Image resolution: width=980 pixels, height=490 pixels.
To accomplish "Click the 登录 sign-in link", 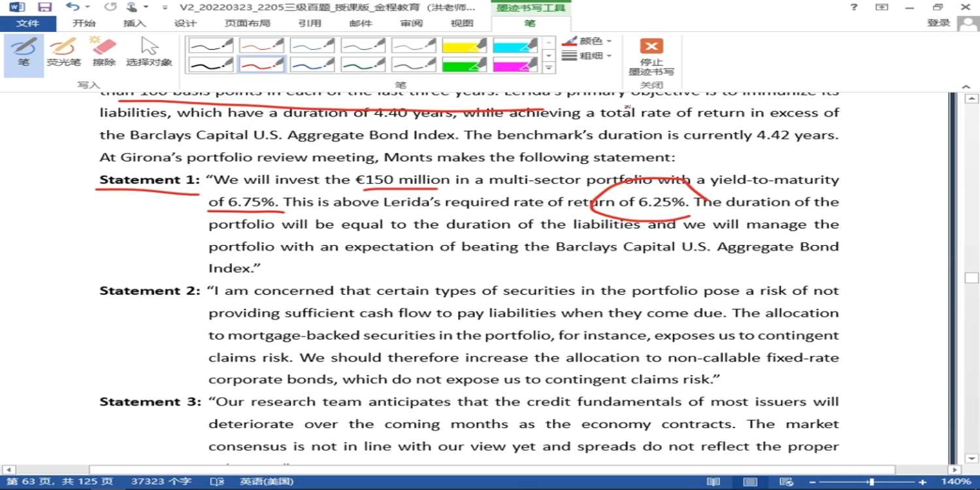I will [938, 23].
